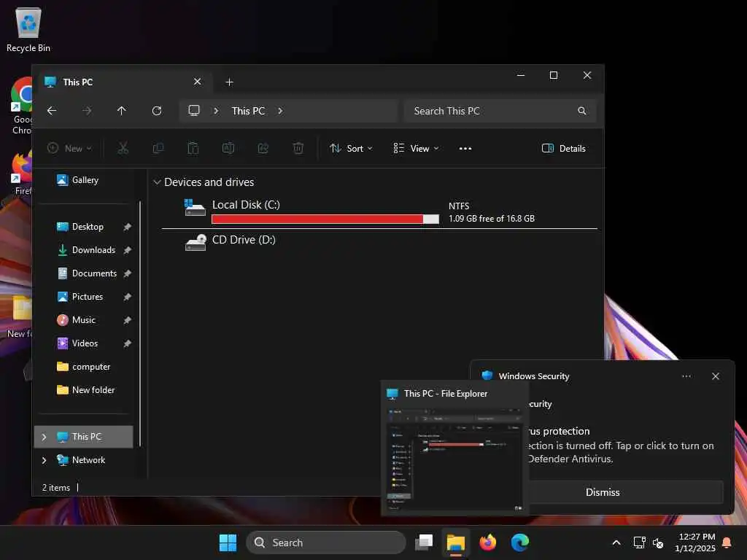Click chevron after This PC in address bar
747x560 pixels.
280,111
